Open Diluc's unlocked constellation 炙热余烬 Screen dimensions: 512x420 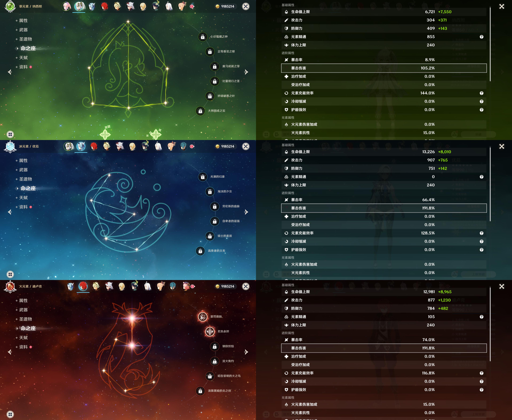210,331
